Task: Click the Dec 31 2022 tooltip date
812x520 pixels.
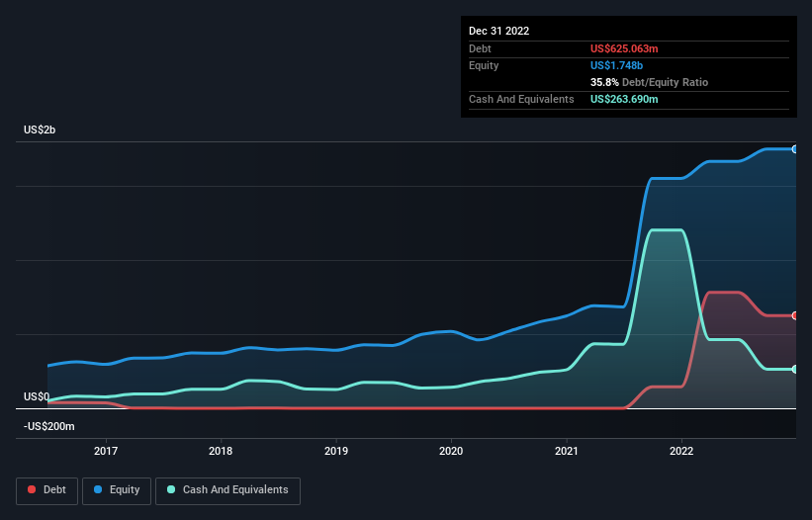Action: point(498,31)
